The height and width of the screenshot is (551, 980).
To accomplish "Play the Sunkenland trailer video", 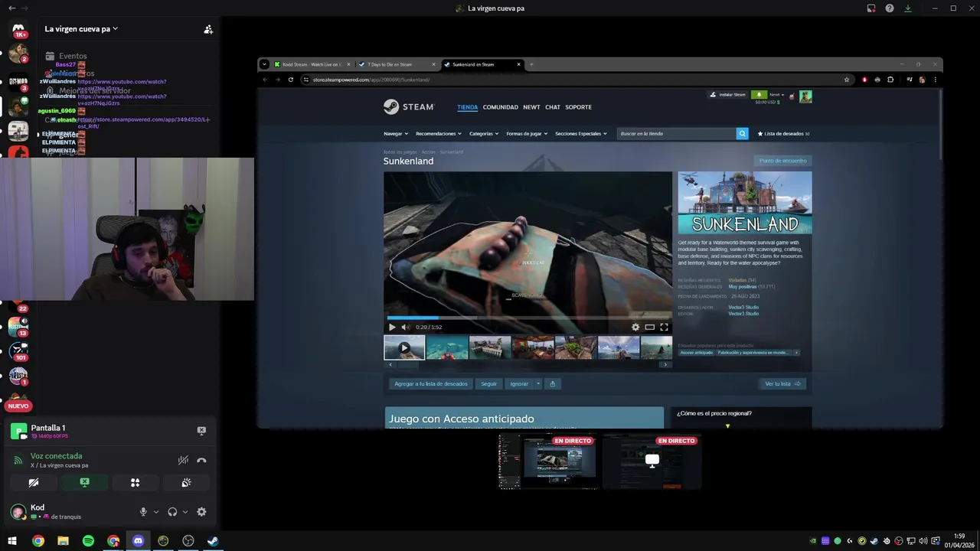I will point(392,327).
